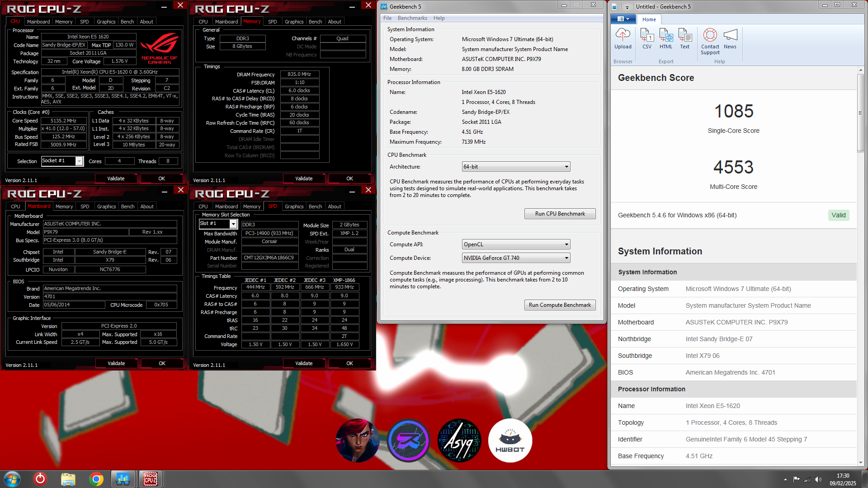The width and height of the screenshot is (868, 488).
Task: Click the HWBOT desktop logo
Action: coord(510,441)
